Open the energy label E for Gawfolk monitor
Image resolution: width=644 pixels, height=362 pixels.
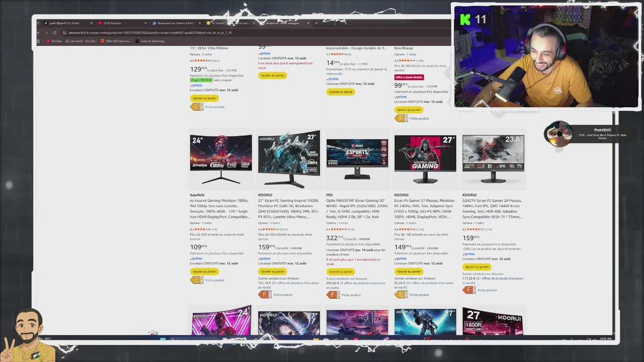coord(196,280)
